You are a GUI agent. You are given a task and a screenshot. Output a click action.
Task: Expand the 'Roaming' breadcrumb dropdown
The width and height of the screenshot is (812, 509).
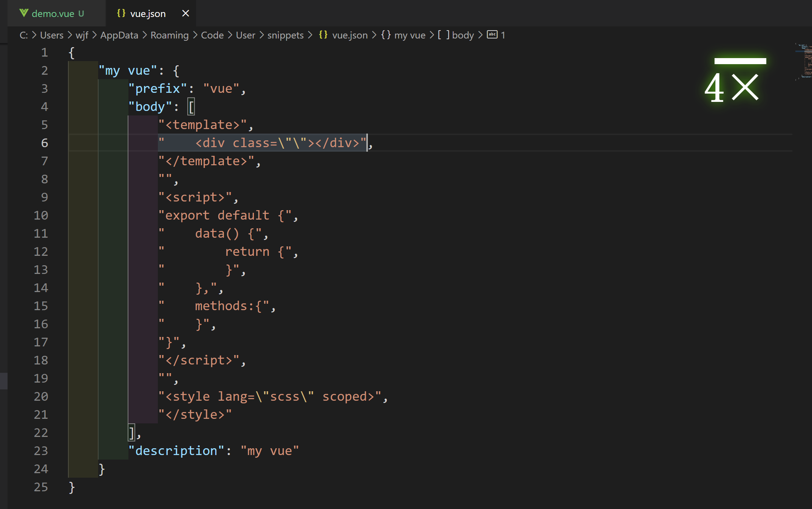[169, 35]
